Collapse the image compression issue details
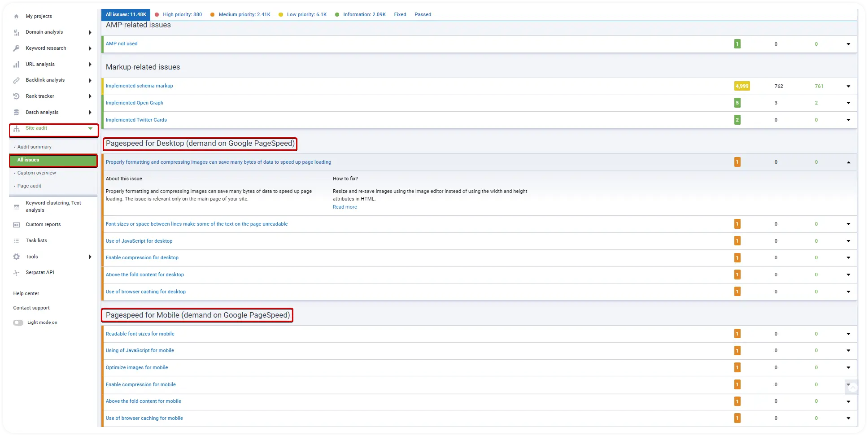This screenshot has height=436, width=868. (x=848, y=162)
